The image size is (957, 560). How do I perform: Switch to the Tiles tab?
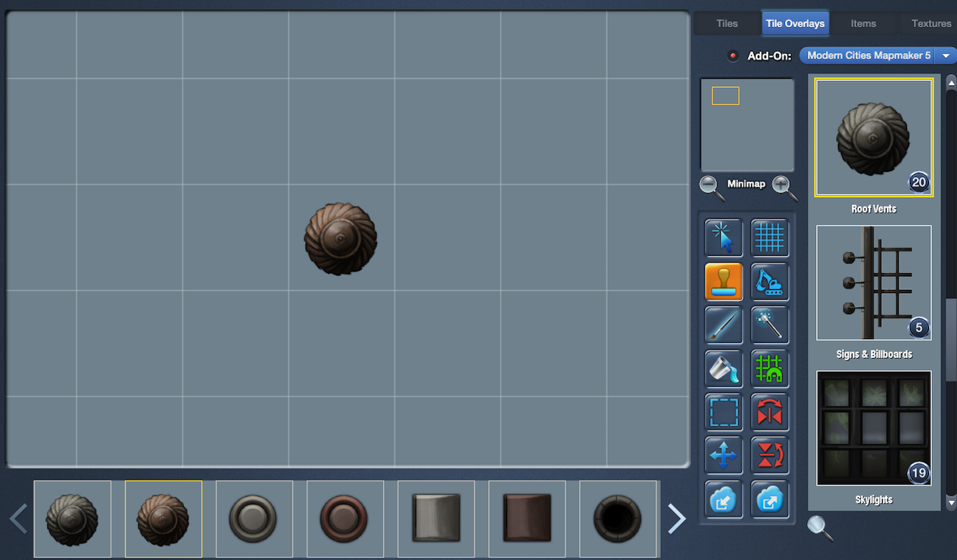click(727, 23)
